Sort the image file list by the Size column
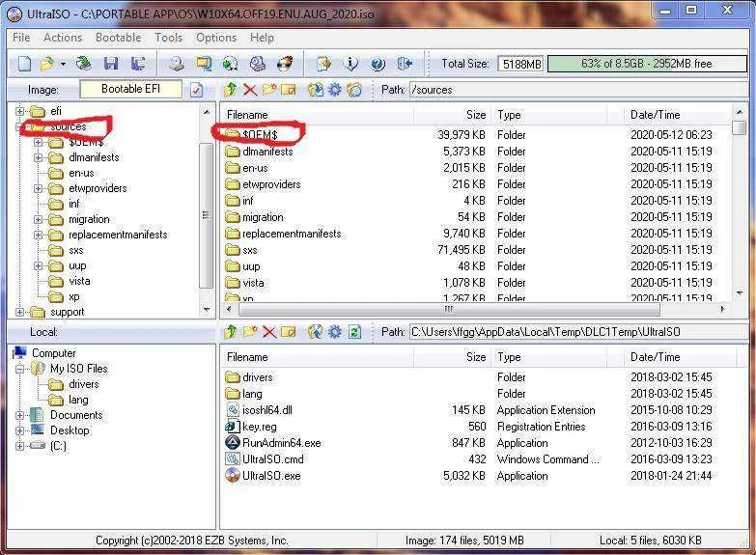 [x=453, y=115]
